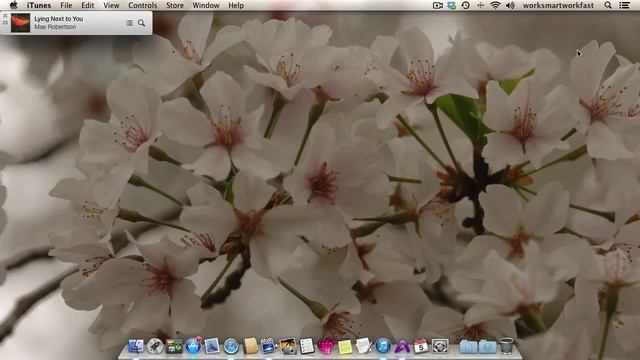Open the Wi-Fi status menu

(x=495, y=5)
